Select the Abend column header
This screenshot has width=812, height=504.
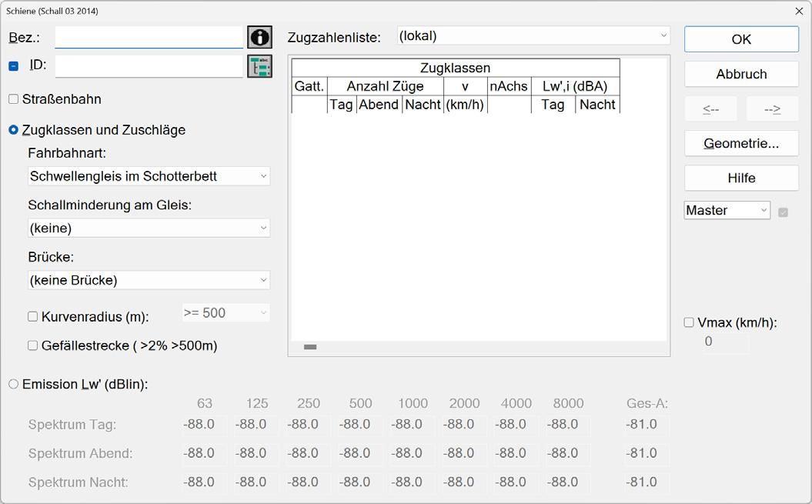click(x=379, y=105)
